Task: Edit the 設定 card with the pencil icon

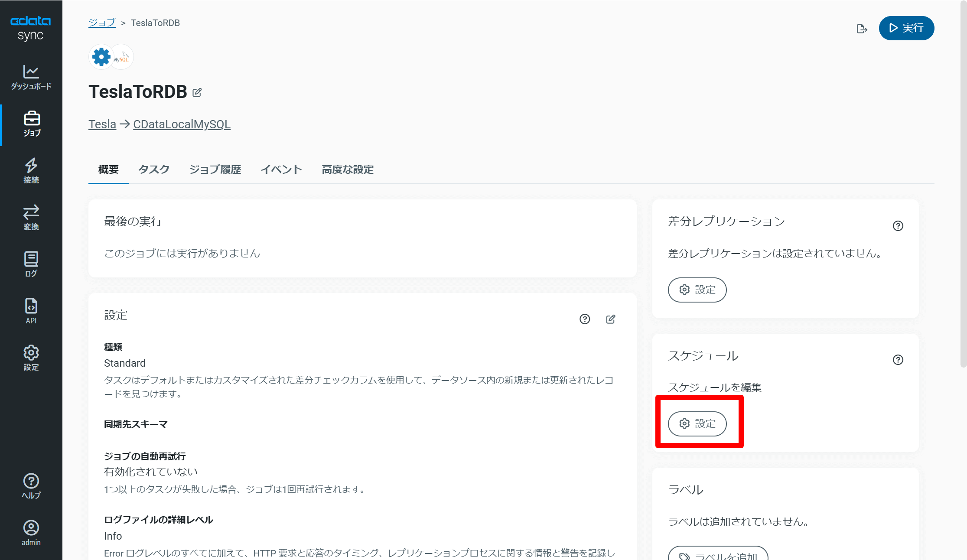Action: coord(610,319)
